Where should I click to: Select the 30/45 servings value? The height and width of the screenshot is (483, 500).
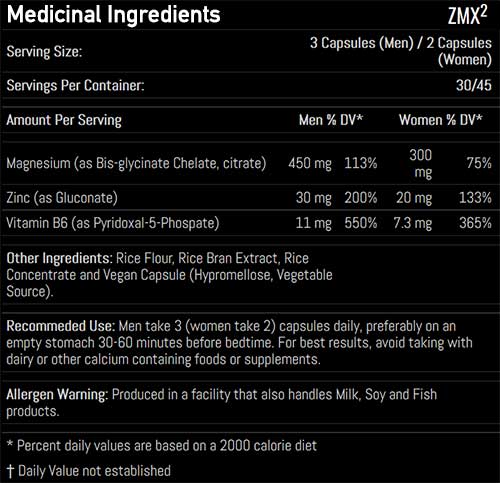pyautogui.click(x=474, y=85)
